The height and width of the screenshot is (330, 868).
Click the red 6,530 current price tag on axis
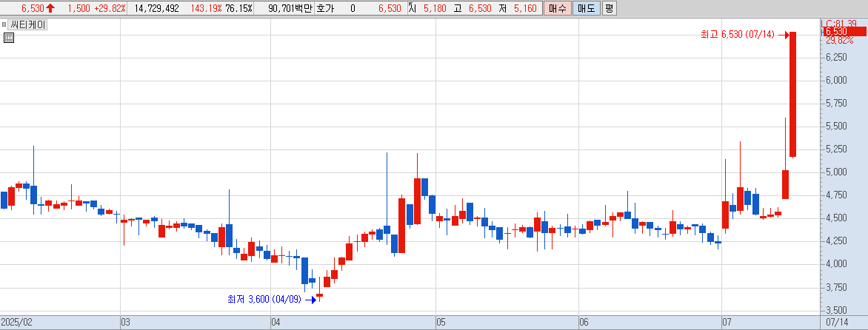845,32
